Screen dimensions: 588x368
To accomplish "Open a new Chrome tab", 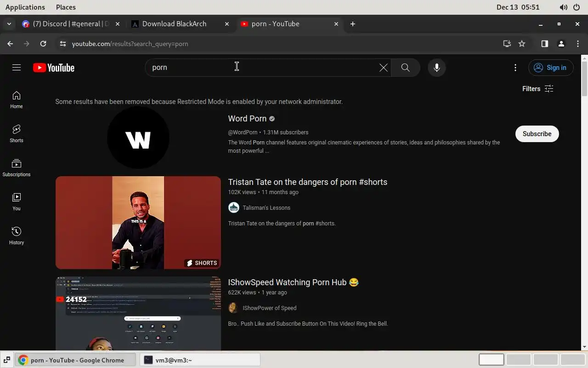I will coord(353,24).
